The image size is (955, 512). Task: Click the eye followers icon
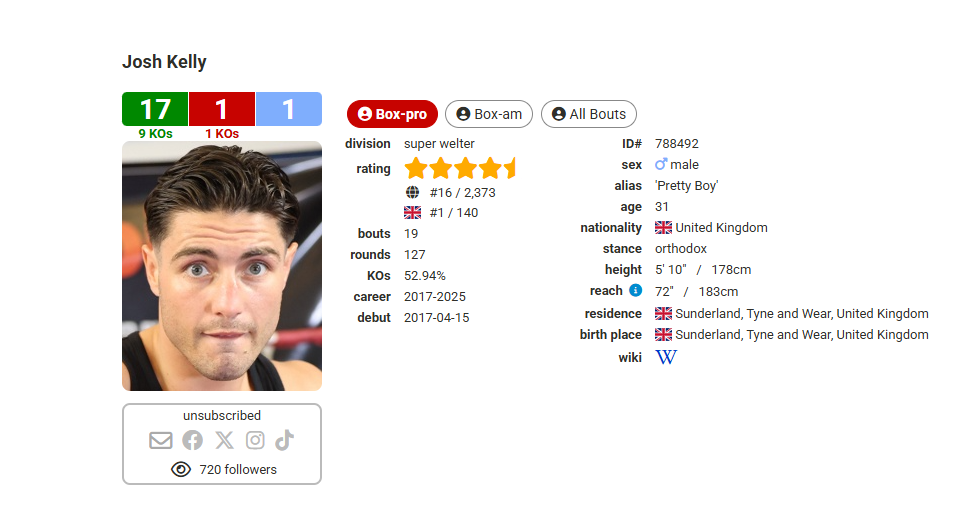[x=181, y=469]
